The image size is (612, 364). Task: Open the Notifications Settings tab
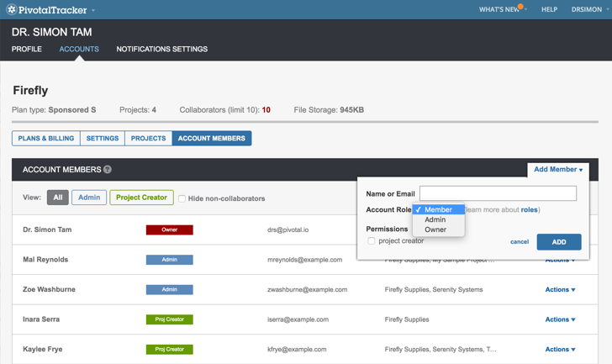click(161, 50)
